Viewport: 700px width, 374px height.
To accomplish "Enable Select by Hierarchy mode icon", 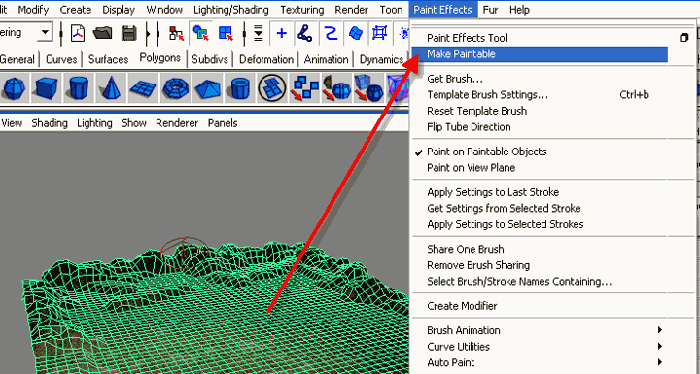I will 176,33.
